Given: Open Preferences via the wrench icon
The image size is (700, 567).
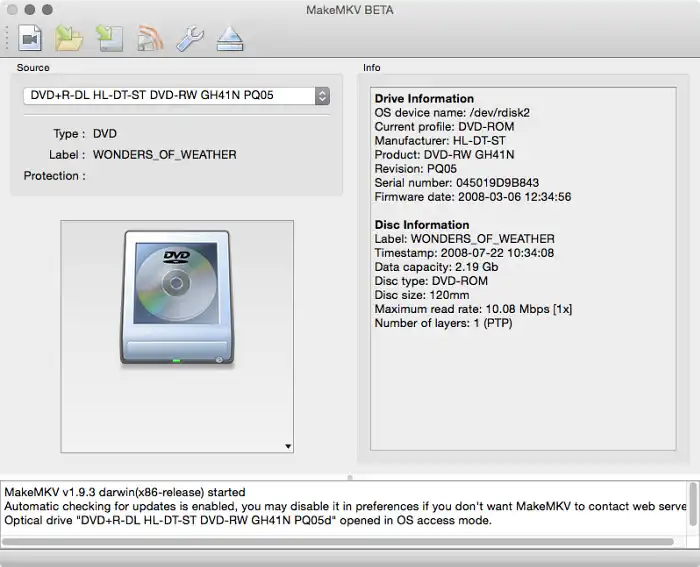Looking at the screenshot, I should tap(189, 38).
